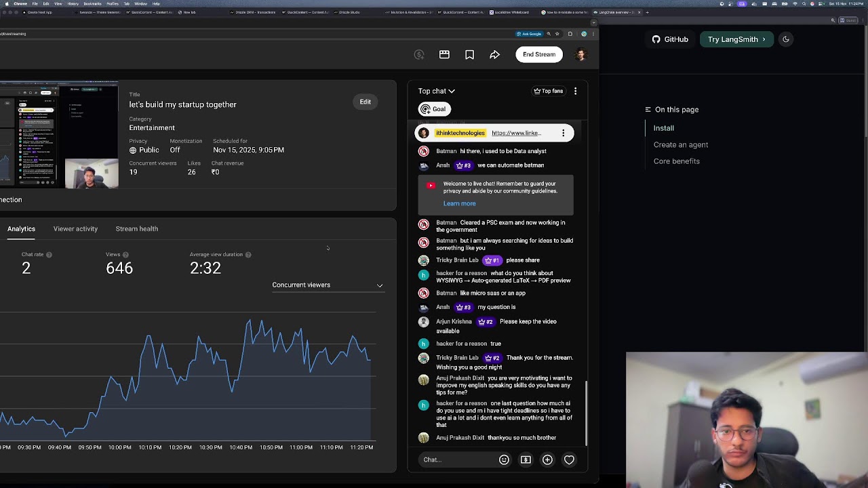Click Batman's name in the Data analyst message
Screen dimensions: 868x488
click(446, 151)
